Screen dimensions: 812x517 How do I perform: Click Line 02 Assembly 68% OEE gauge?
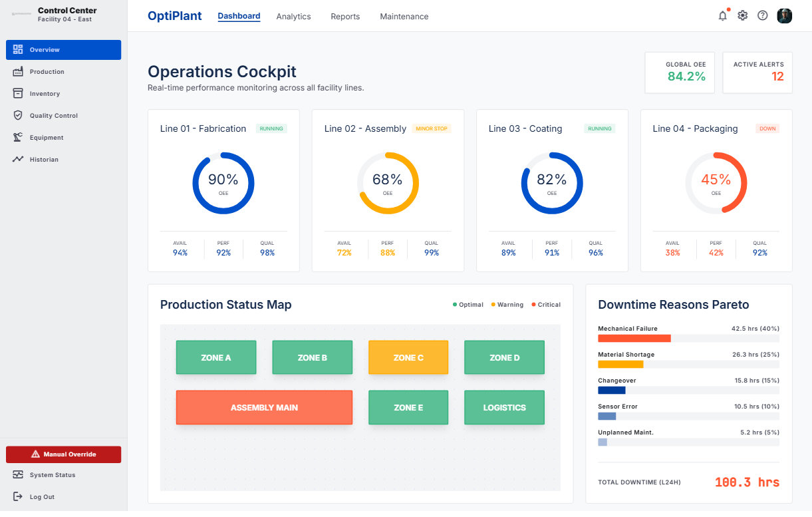coord(388,183)
